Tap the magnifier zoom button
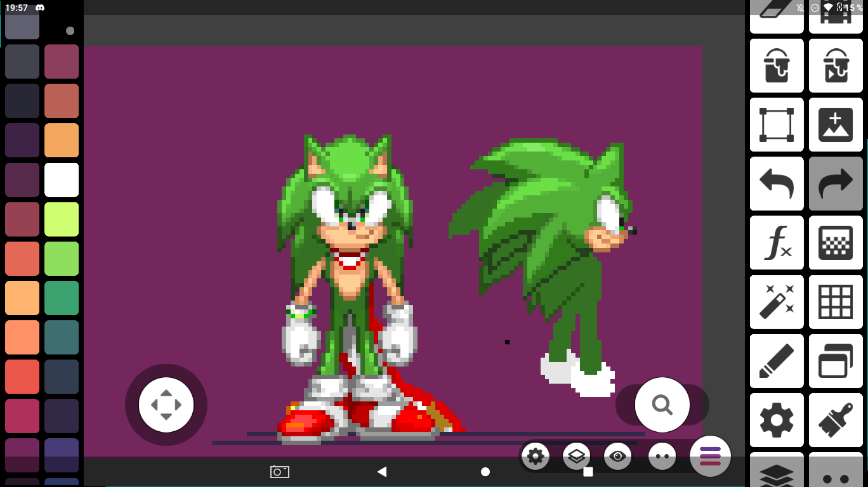Screen dimensions: 868x487 pyautogui.click(x=662, y=405)
